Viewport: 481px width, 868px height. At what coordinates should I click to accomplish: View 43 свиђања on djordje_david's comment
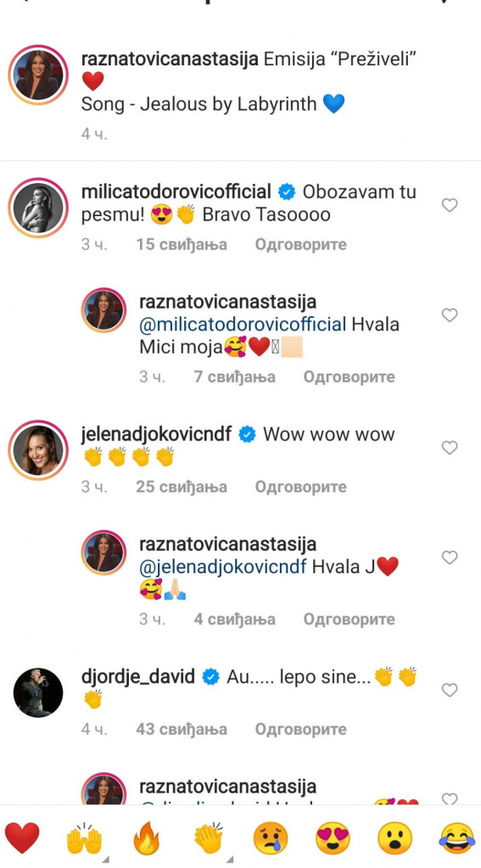pyautogui.click(x=182, y=729)
